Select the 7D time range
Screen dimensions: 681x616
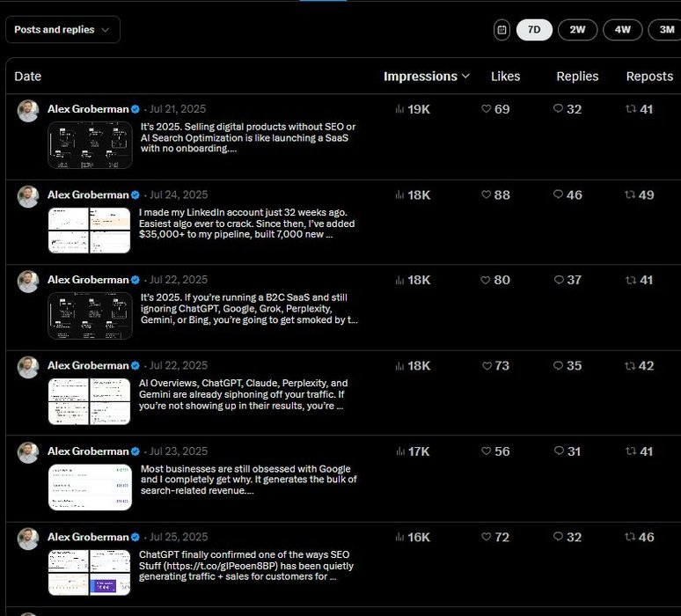(x=534, y=30)
